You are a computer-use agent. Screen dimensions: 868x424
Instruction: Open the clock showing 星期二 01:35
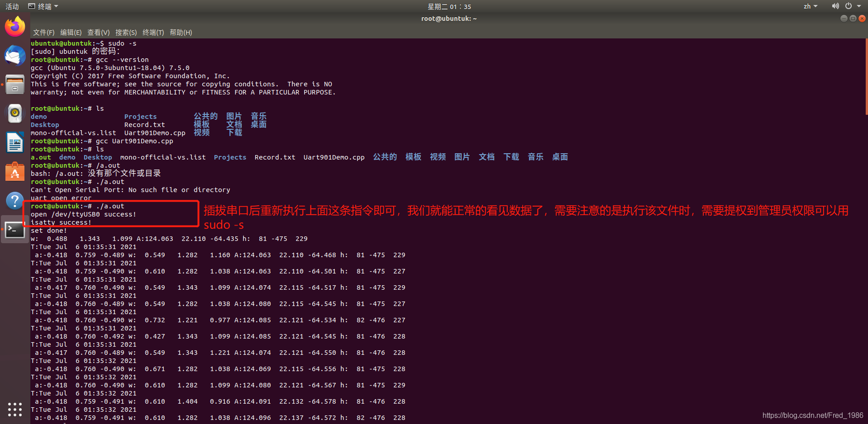click(x=449, y=6)
